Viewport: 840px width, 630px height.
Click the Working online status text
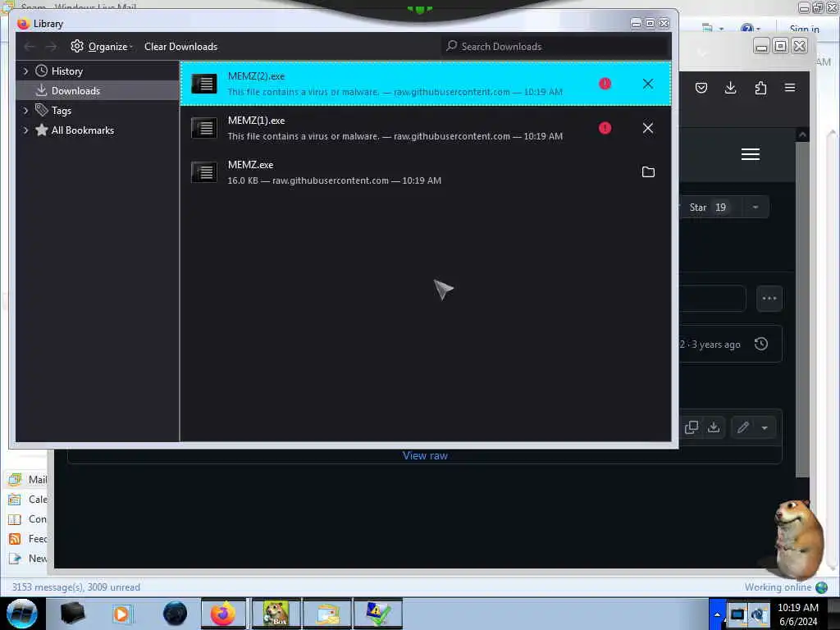(778, 587)
